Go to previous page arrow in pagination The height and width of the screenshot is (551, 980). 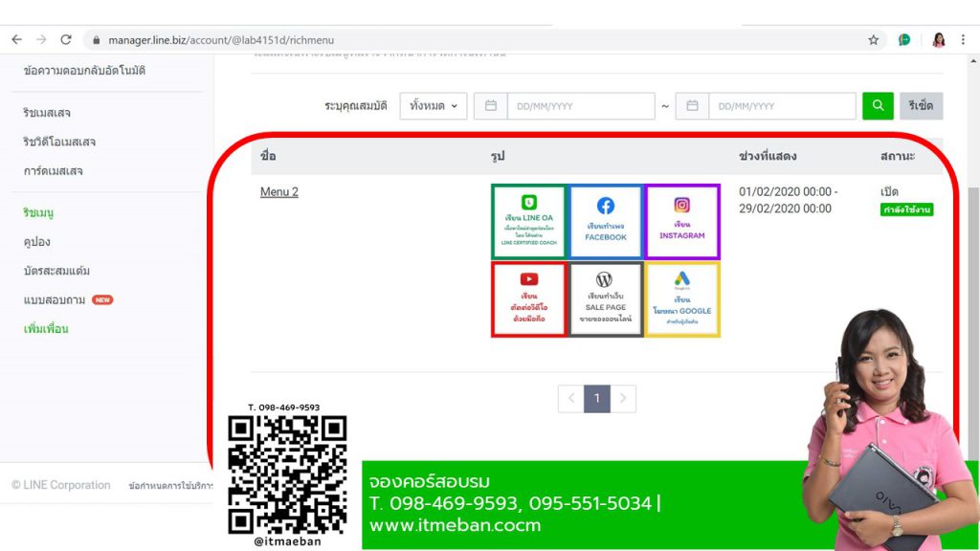point(571,399)
